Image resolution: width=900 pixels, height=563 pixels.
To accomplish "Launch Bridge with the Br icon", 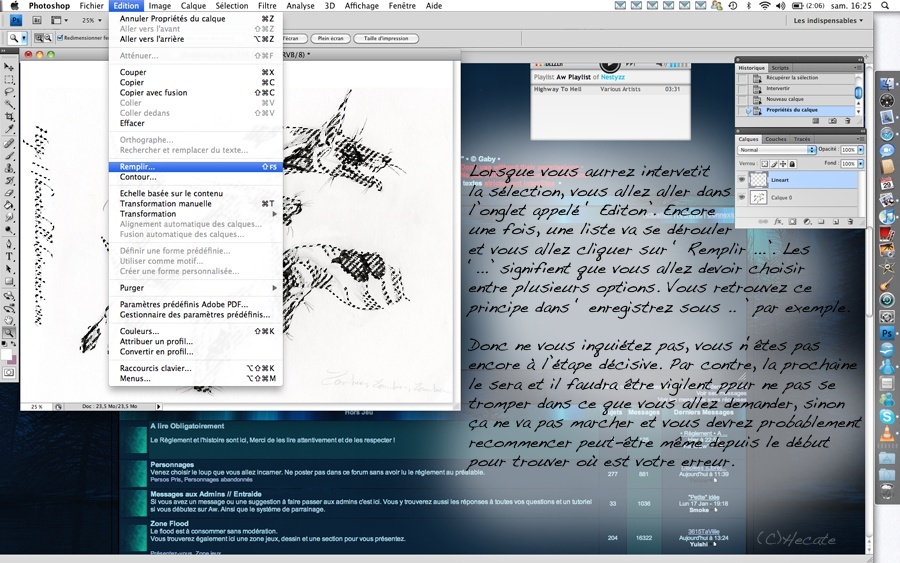I will click(x=37, y=20).
